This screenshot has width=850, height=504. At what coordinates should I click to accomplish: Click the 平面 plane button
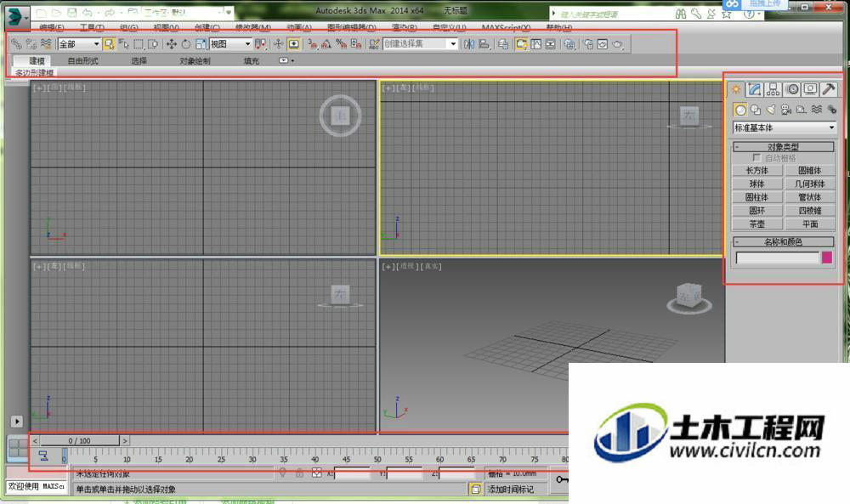(x=810, y=224)
